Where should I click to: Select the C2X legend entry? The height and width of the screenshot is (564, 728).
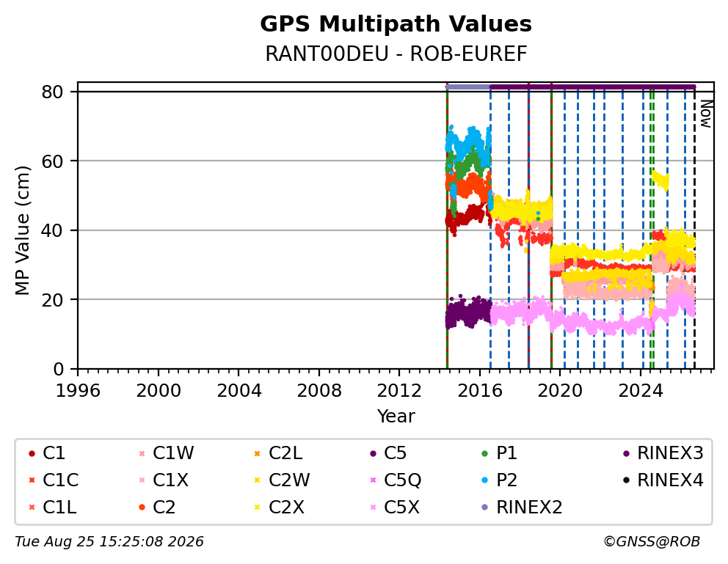279,507
